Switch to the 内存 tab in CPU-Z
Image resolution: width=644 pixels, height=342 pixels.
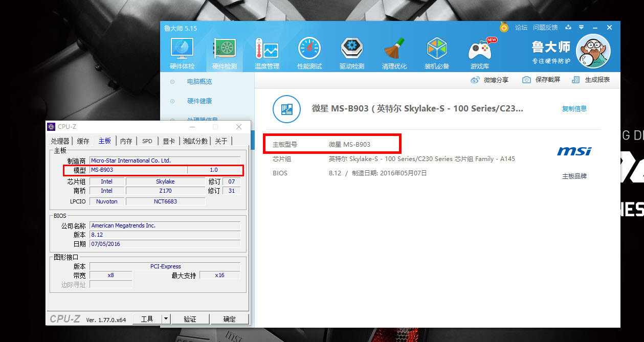tap(126, 141)
